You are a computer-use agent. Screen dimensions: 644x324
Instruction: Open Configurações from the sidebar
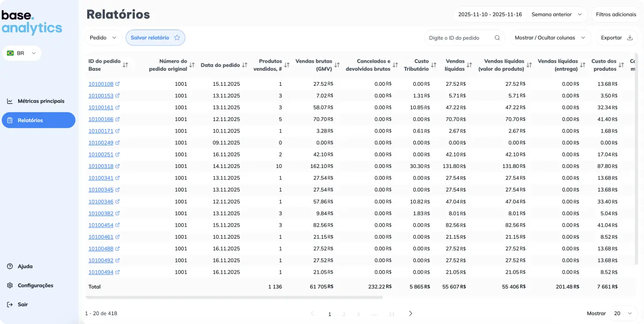click(35, 286)
